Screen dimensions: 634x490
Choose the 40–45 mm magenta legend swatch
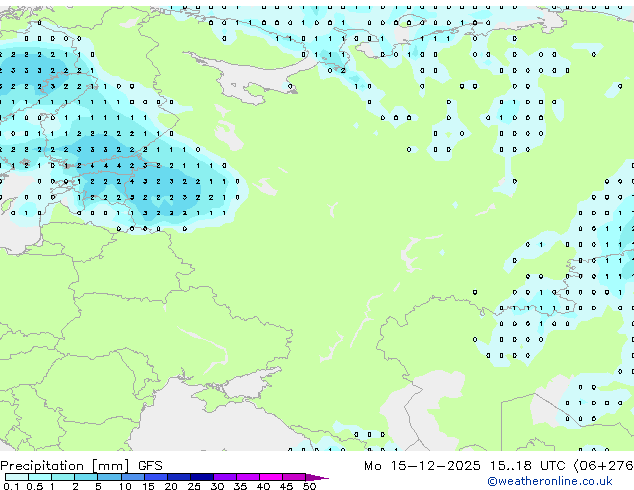tap(271, 477)
